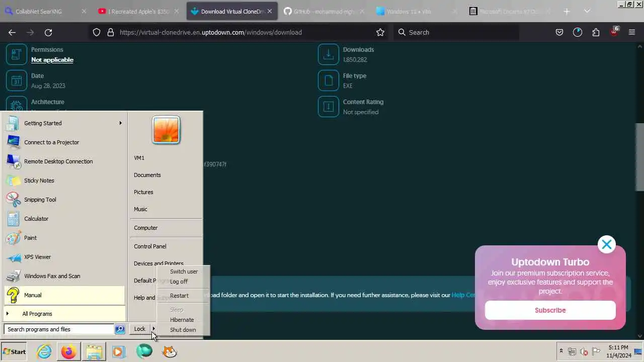Click the Lock button
The image size is (644, 362).
[139, 329]
